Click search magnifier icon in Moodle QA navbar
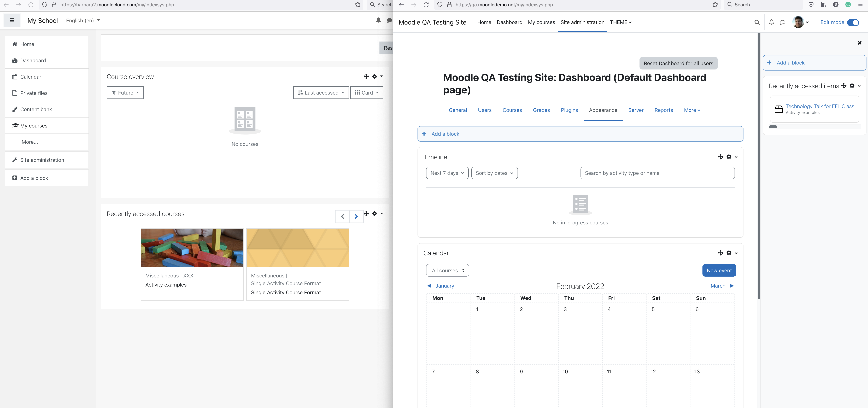Viewport: 868px width, 408px height. pyautogui.click(x=757, y=22)
